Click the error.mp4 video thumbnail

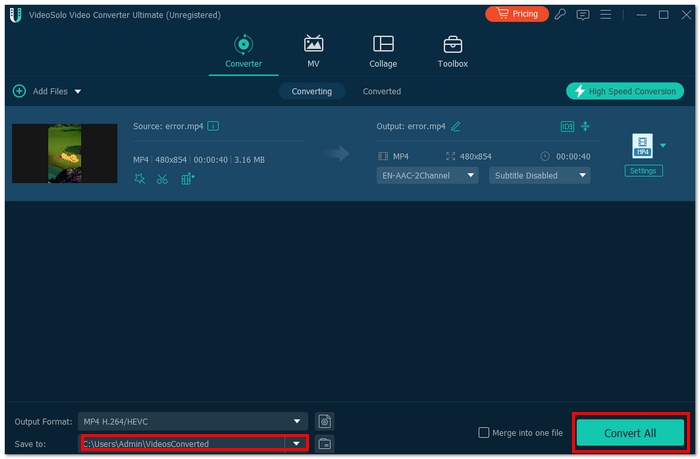tap(65, 153)
